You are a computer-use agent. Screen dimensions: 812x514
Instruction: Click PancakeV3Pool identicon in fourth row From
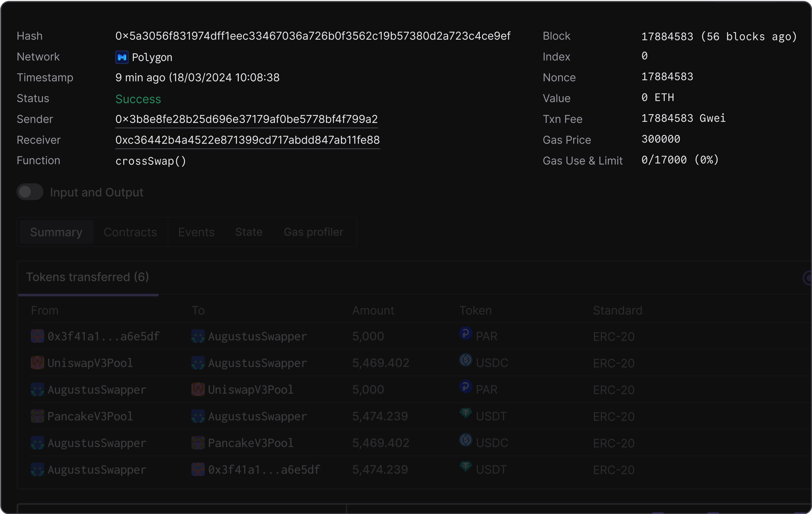(37, 416)
